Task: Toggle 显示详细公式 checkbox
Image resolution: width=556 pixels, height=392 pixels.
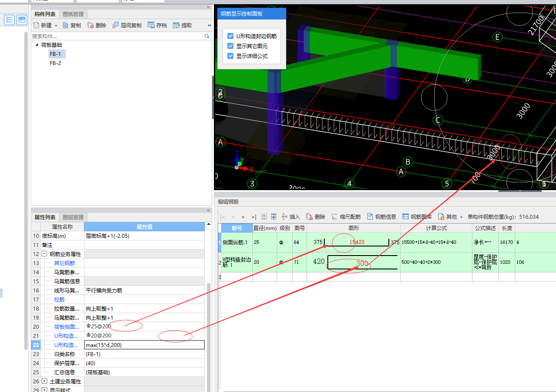Action: pyautogui.click(x=230, y=56)
